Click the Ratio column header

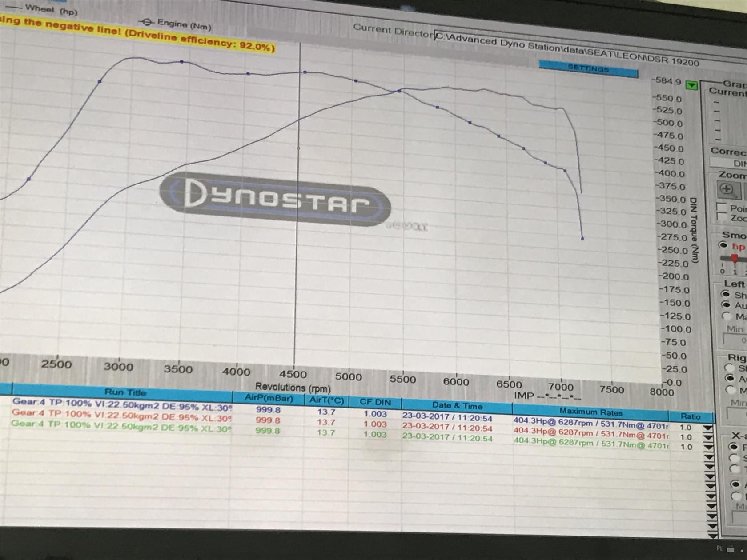[691, 416]
